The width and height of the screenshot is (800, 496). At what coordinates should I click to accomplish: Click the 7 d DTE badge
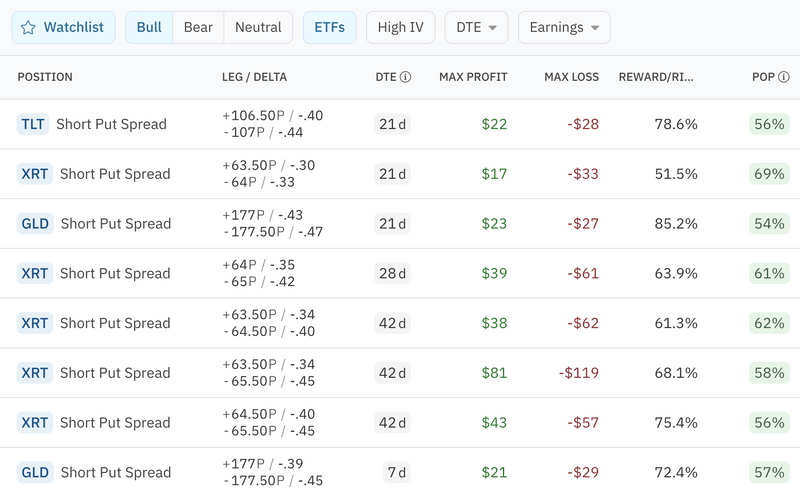[396, 473]
